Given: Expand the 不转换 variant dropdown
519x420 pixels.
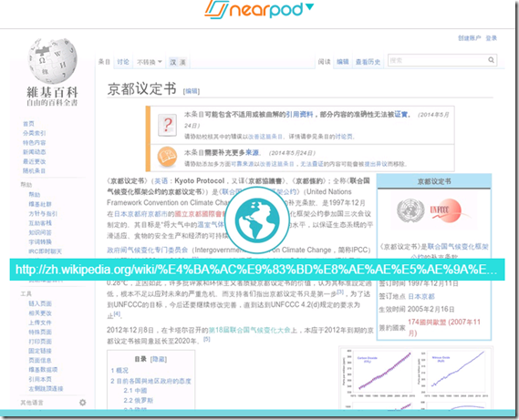Looking at the screenshot, I should tap(150, 62).
